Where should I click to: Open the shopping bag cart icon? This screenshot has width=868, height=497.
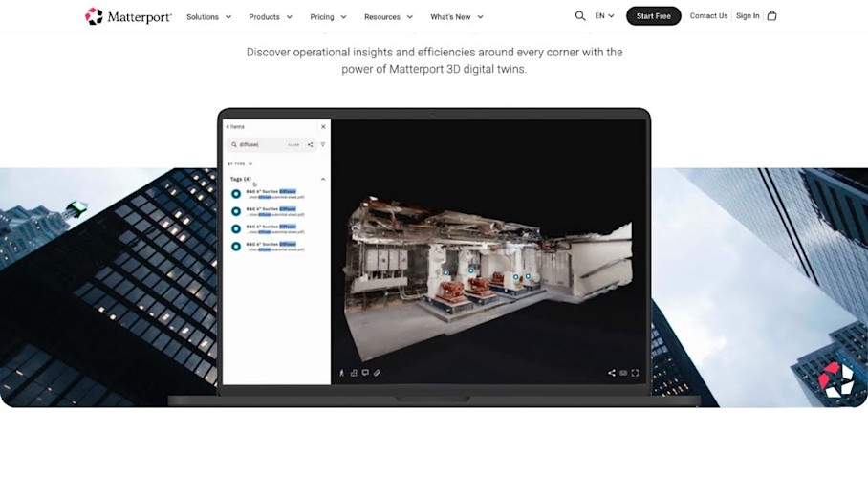771,16
